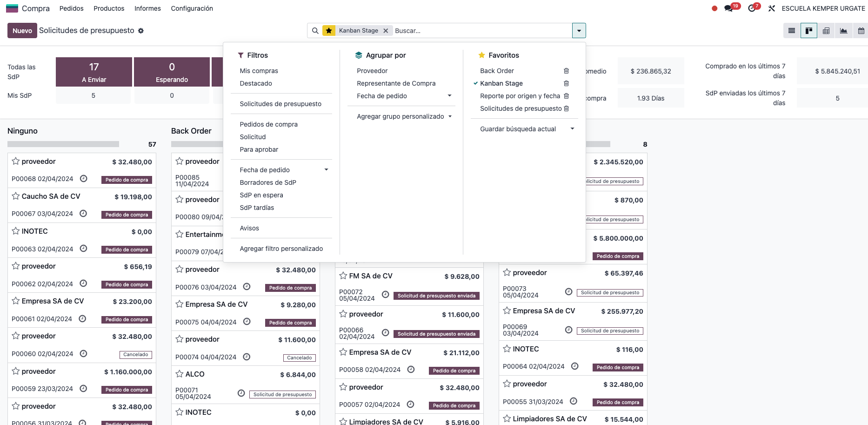
Task: Open activity clock on P00067 card
Action: [83, 213]
